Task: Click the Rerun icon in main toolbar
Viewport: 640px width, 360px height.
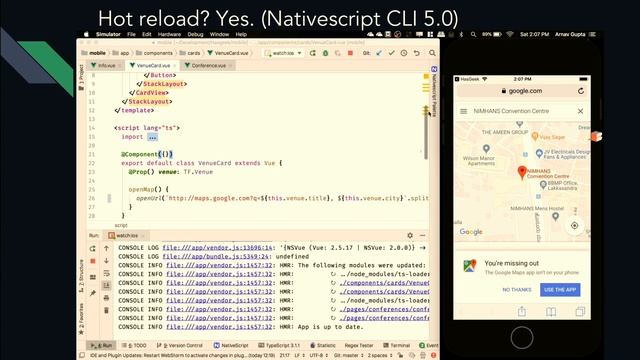Action: 313,53
